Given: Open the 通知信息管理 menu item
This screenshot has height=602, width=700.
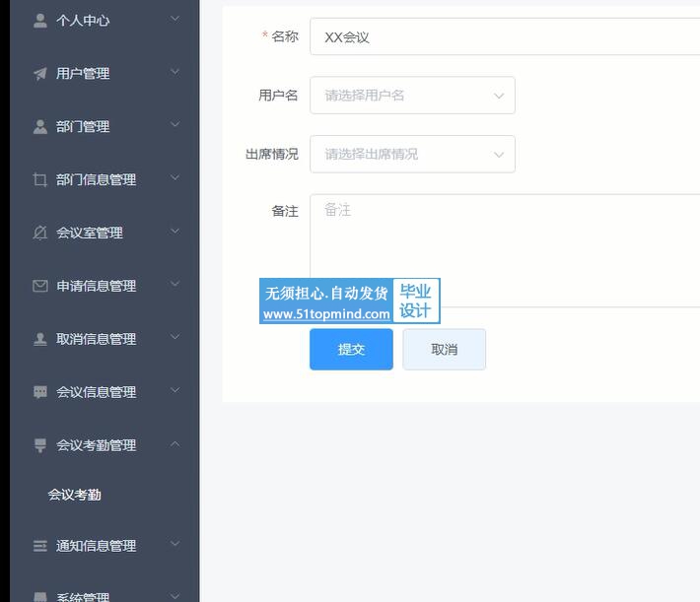Looking at the screenshot, I should 105,545.
